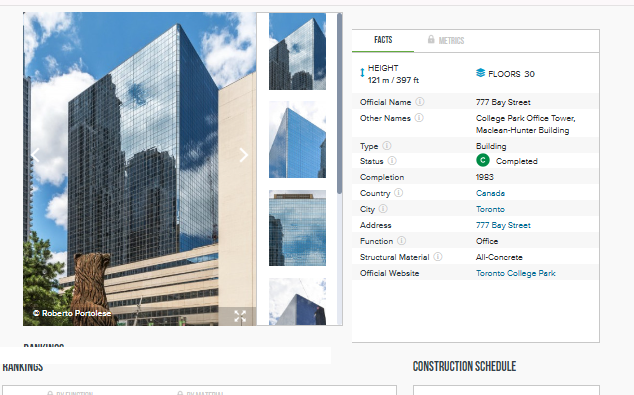Image resolution: width=634 pixels, height=395 pixels.
Task: Open info icon next to Function
Action: [x=402, y=241]
